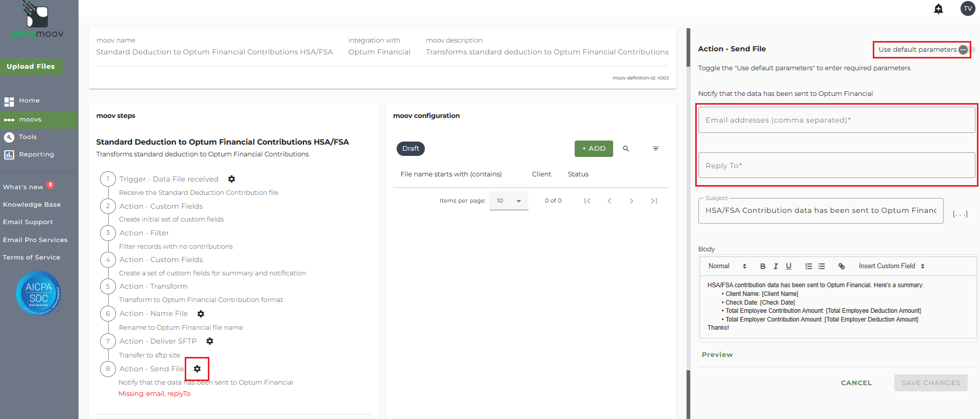
Task: Go to first page of configurations
Action: pyautogui.click(x=587, y=201)
